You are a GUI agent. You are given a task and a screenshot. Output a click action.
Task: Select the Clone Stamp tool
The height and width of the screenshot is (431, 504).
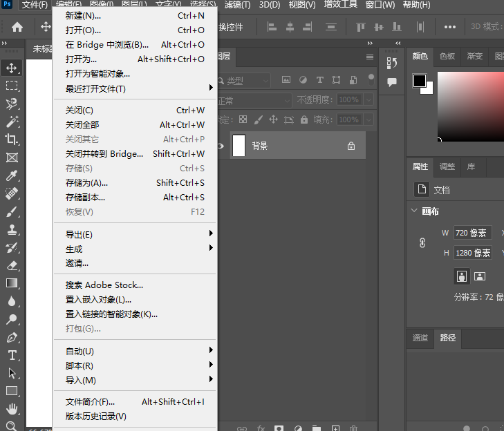click(12, 229)
